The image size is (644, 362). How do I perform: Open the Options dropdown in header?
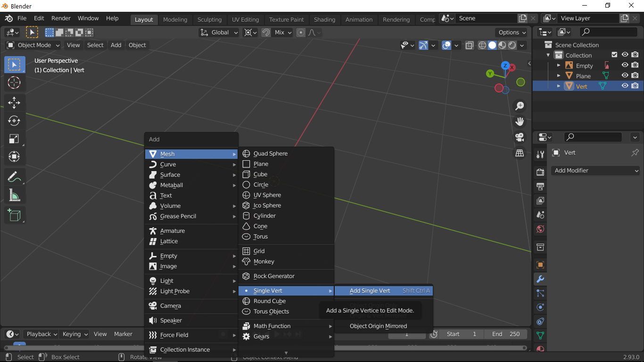coord(512,33)
